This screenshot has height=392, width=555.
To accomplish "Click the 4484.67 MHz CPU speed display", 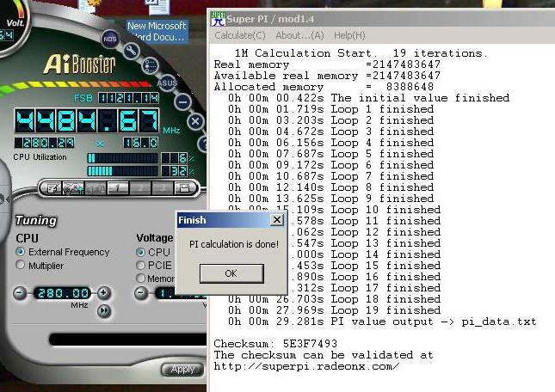I will [x=87, y=121].
